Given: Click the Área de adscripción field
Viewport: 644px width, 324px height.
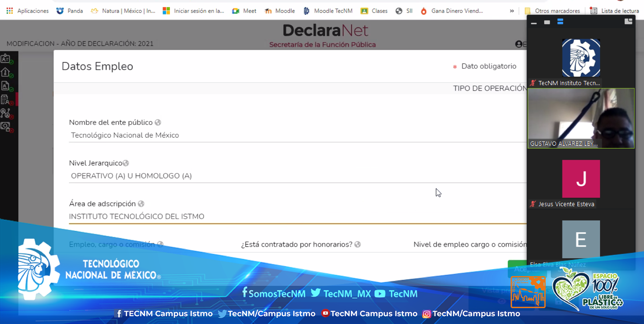Looking at the screenshot, I should (298, 216).
